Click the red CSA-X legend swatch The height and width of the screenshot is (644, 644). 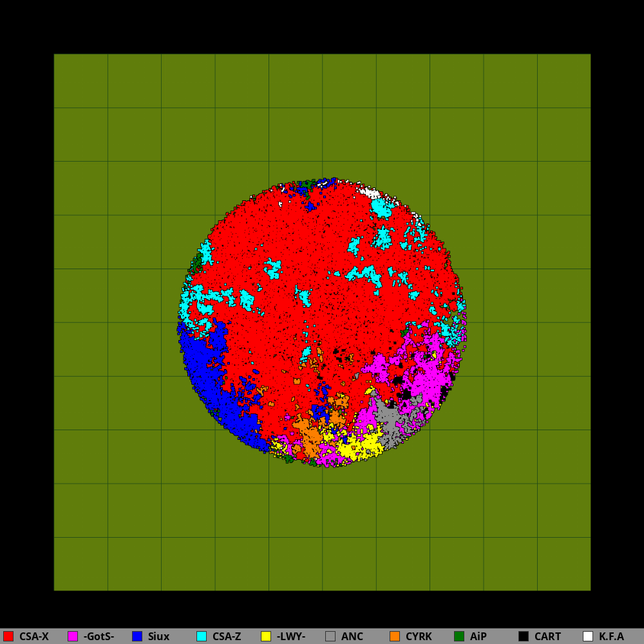click(8, 636)
